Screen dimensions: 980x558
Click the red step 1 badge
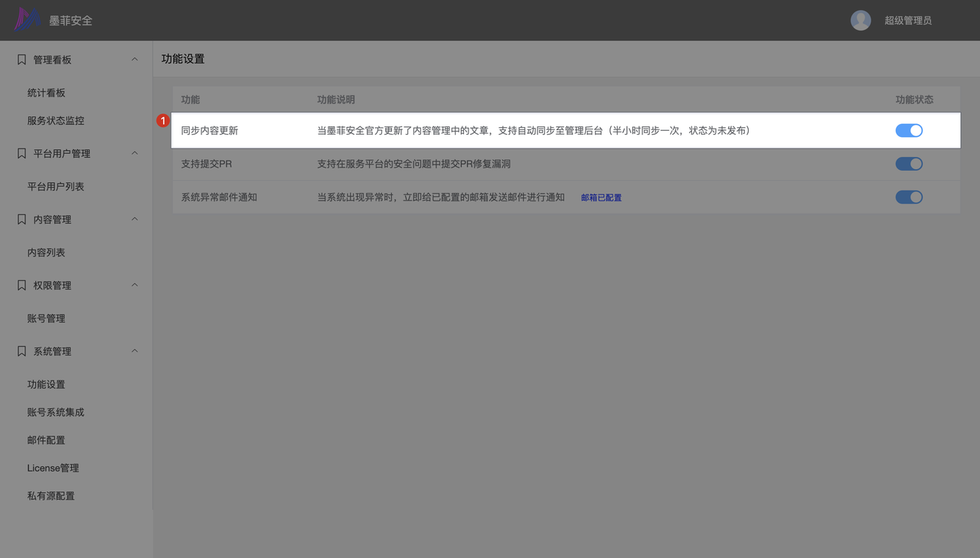162,121
